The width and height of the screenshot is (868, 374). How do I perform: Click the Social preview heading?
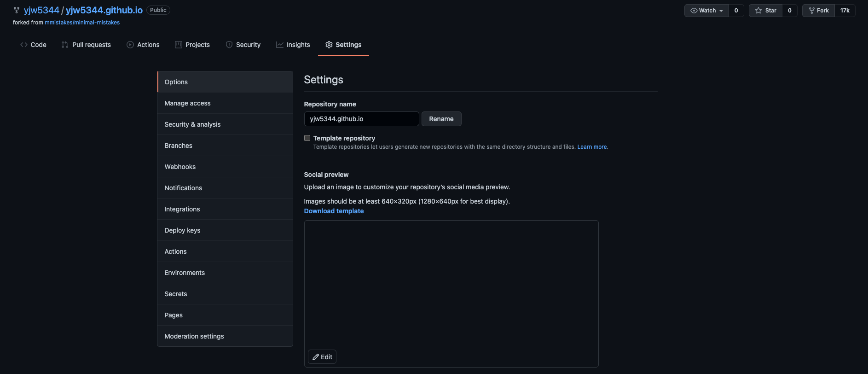click(326, 175)
